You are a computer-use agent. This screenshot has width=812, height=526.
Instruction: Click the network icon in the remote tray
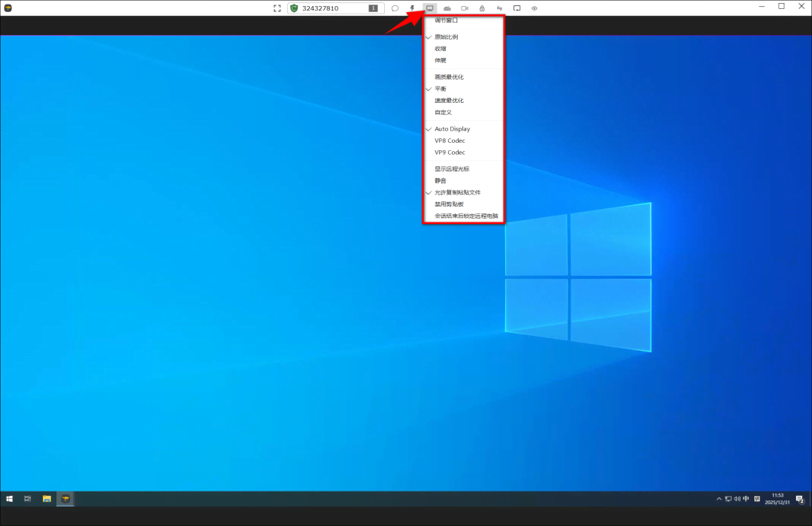click(728, 499)
